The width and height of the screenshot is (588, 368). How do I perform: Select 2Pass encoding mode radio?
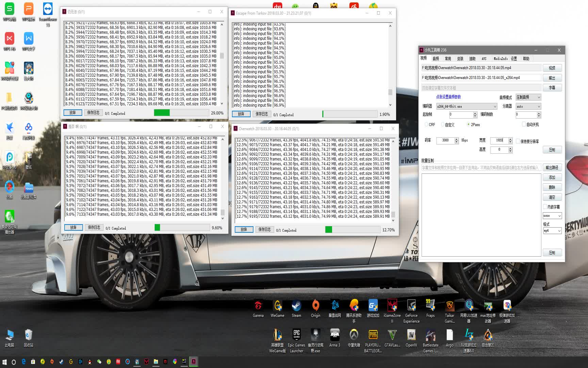point(473,125)
